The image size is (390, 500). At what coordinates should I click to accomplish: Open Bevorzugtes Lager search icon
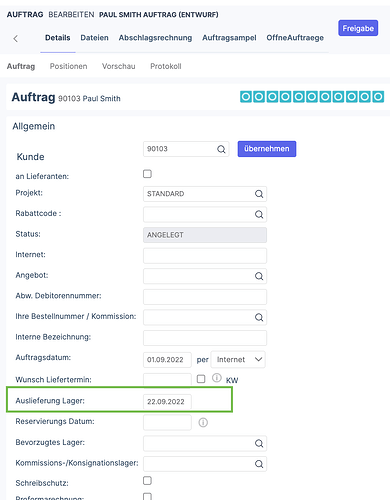coord(259,443)
